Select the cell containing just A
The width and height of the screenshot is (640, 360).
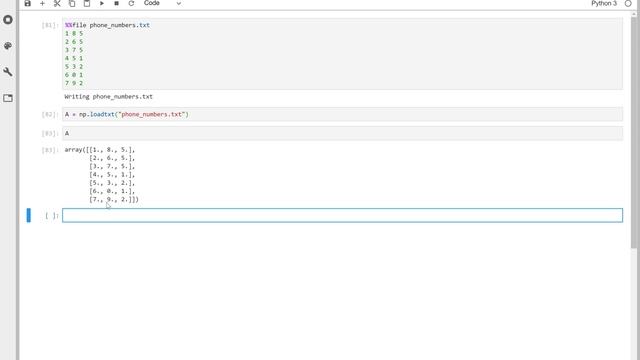(x=342, y=133)
